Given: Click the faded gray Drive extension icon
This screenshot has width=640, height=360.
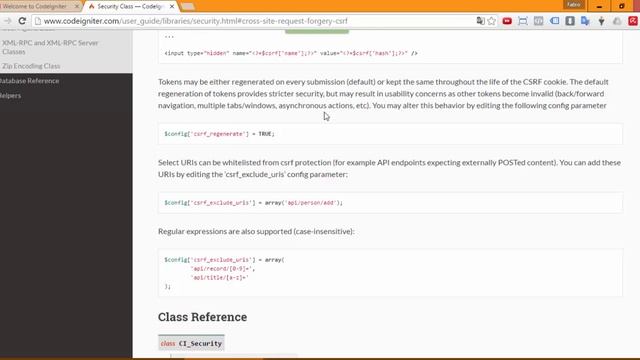Looking at the screenshot, I should (617, 21).
